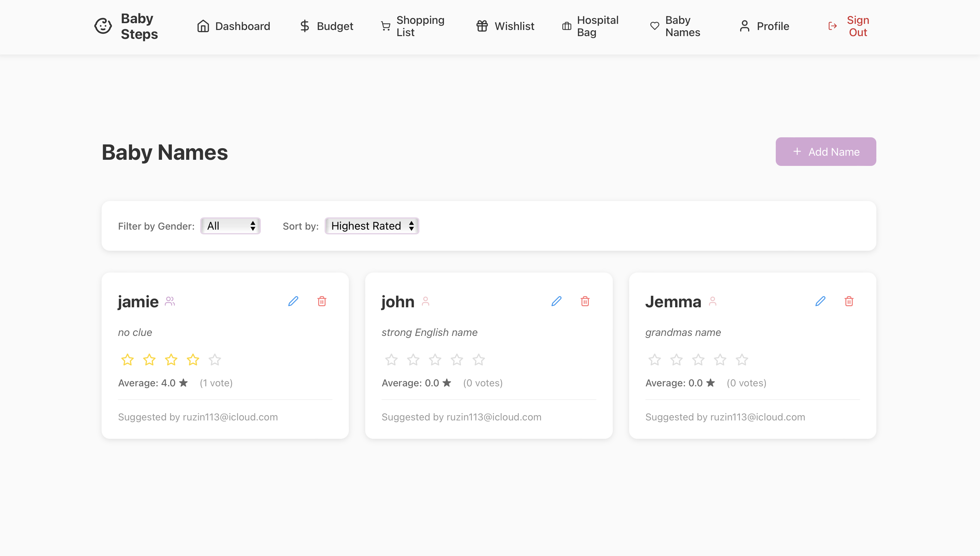Edit the jamie name with pencil icon
This screenshot has height=556, width=980.
coord(293,301)
